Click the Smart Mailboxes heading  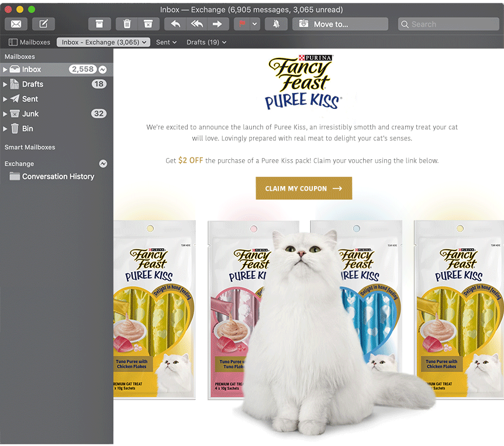pyautogui.click(x=30, y=147)
